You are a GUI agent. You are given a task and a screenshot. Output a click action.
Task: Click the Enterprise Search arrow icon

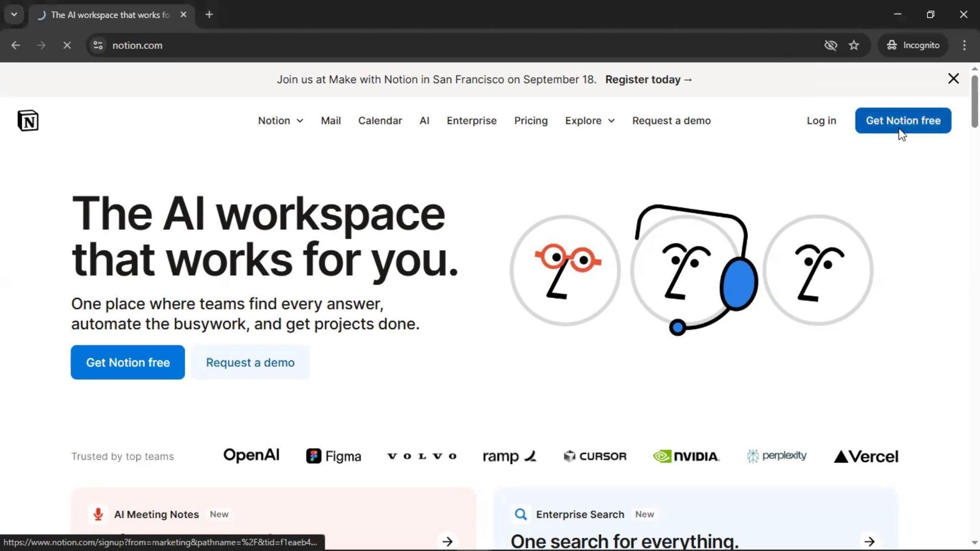click(869, 541)
